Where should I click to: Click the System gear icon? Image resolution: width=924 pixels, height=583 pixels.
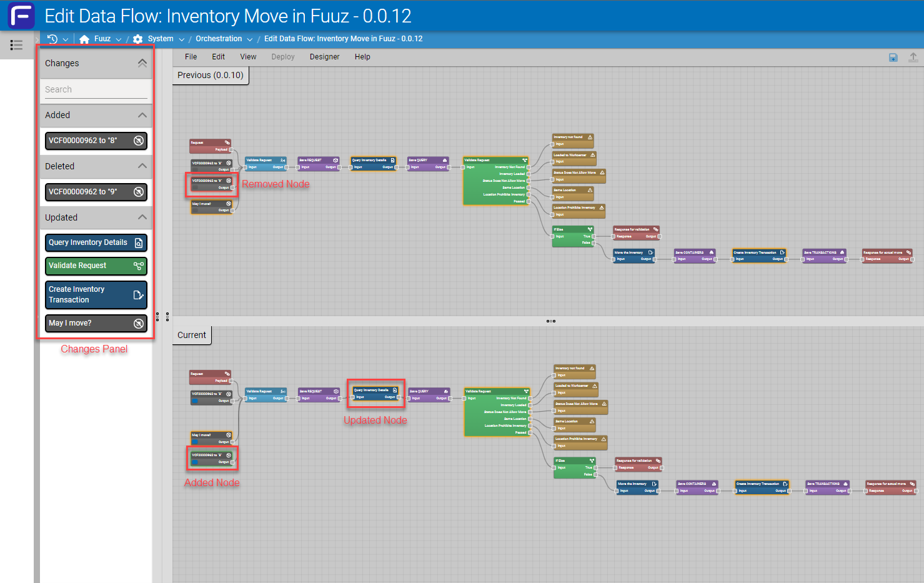pyautogui.click(x=138, y=39)
